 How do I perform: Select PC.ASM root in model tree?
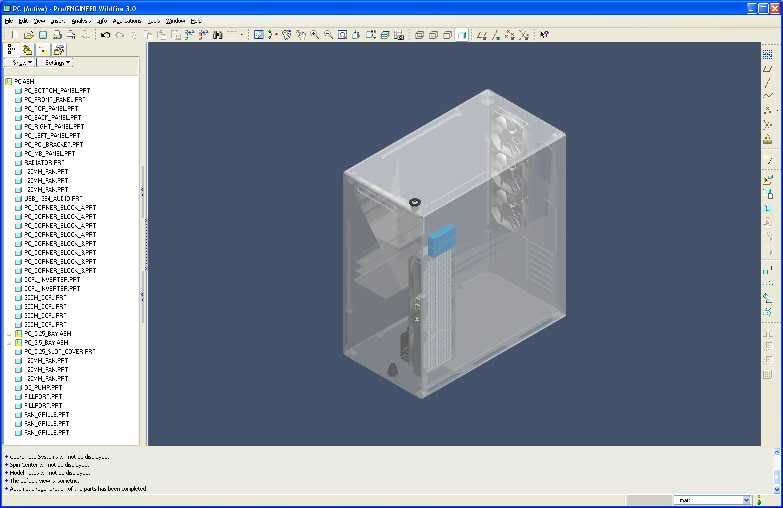[20, 81]
